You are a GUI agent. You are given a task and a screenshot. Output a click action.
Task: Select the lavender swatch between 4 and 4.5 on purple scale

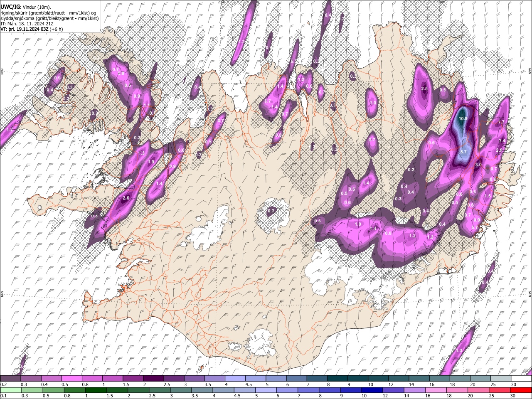[x=234, y=378]
